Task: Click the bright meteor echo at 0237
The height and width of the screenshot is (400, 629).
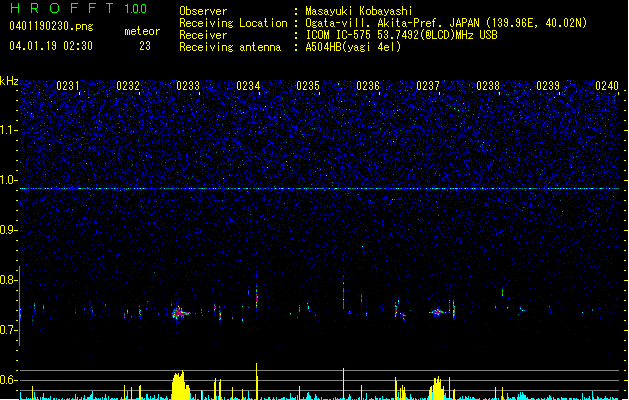Action: tap(437, 312)
